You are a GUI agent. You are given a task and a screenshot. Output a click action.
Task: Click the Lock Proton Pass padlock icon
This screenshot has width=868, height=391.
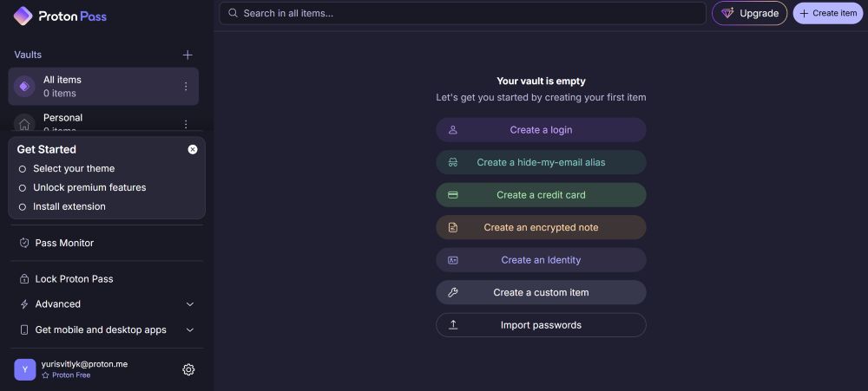pyautogui.click(x=23, y=279)
